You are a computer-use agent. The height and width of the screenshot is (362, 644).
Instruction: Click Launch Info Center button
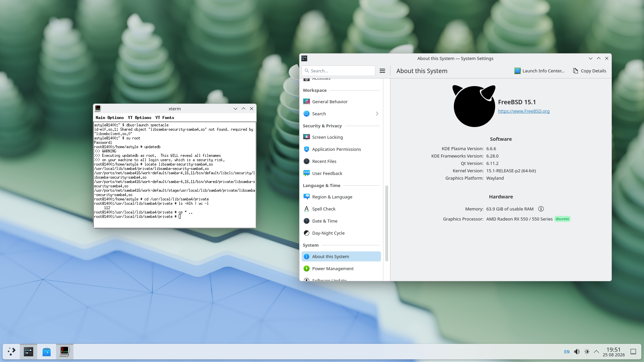coord(539,71)
